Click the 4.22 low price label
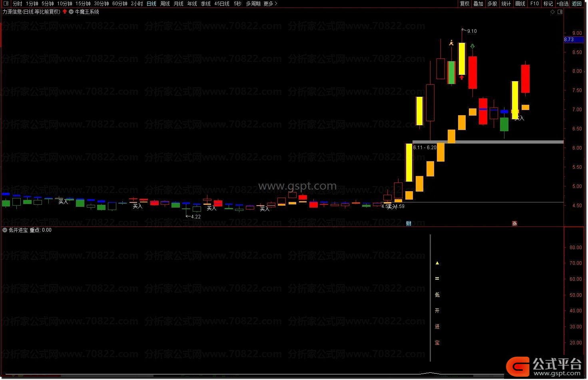588x380 pixels. 196,217
